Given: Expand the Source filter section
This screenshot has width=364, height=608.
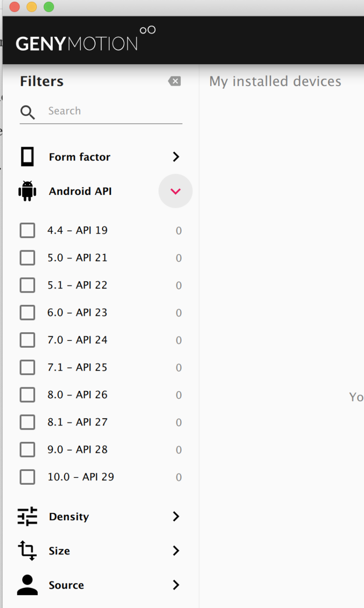Looking at the screenshot, I should 176,585.
